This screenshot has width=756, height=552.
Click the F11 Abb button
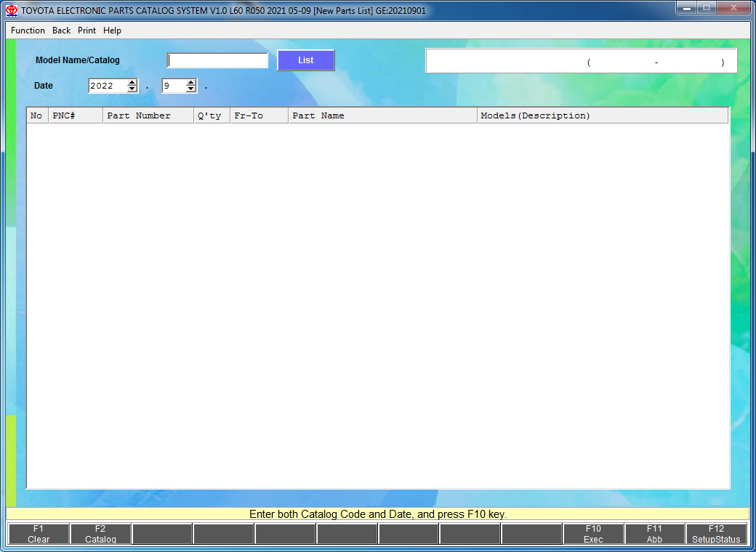pos(654,534)
